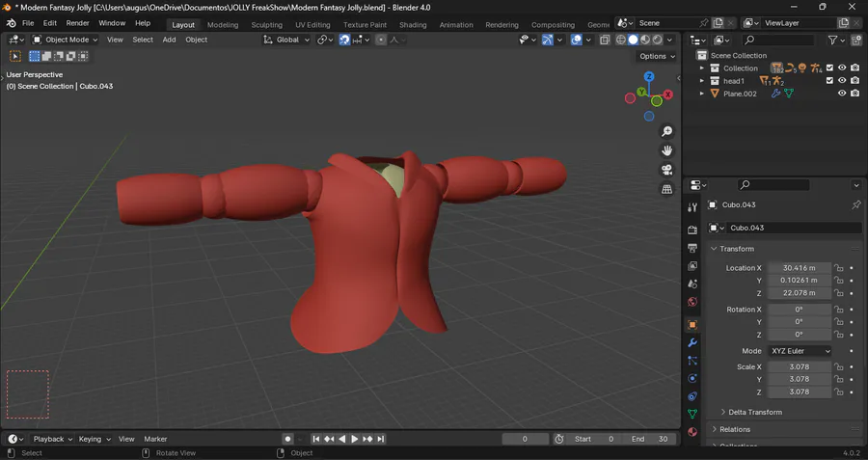Image resolution: width=868 pixels, height=460 pixels.
Task: Uncheck the head1 exclude checkbox
Action: [x=829, y=81]
